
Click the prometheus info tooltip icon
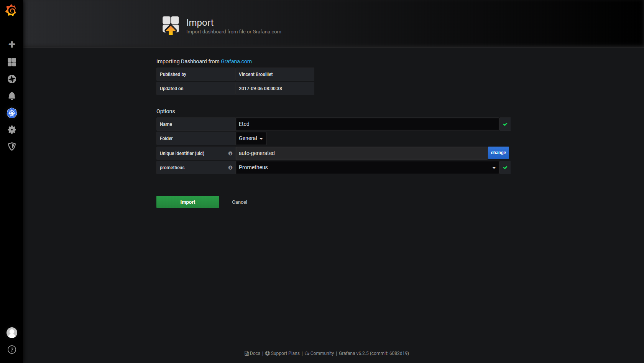pyautogui.click(x=230, y=168)
